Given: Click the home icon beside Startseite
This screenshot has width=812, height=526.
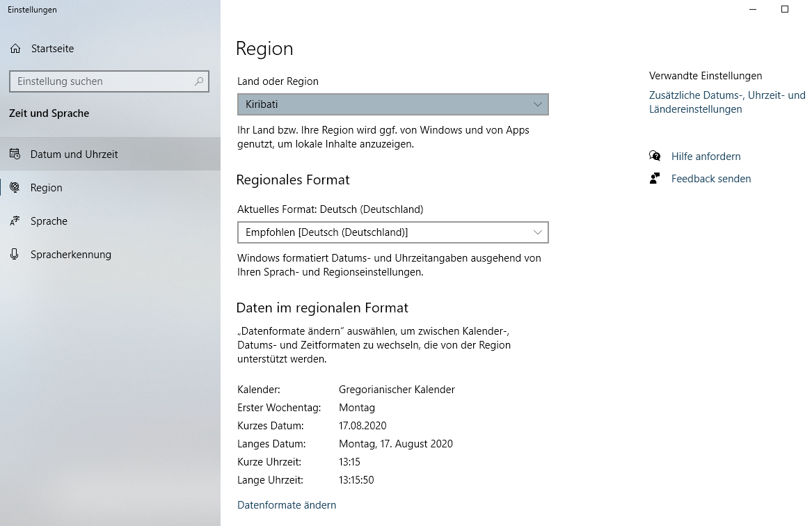Looking at the screenshot, I should [x=15, y=49].
